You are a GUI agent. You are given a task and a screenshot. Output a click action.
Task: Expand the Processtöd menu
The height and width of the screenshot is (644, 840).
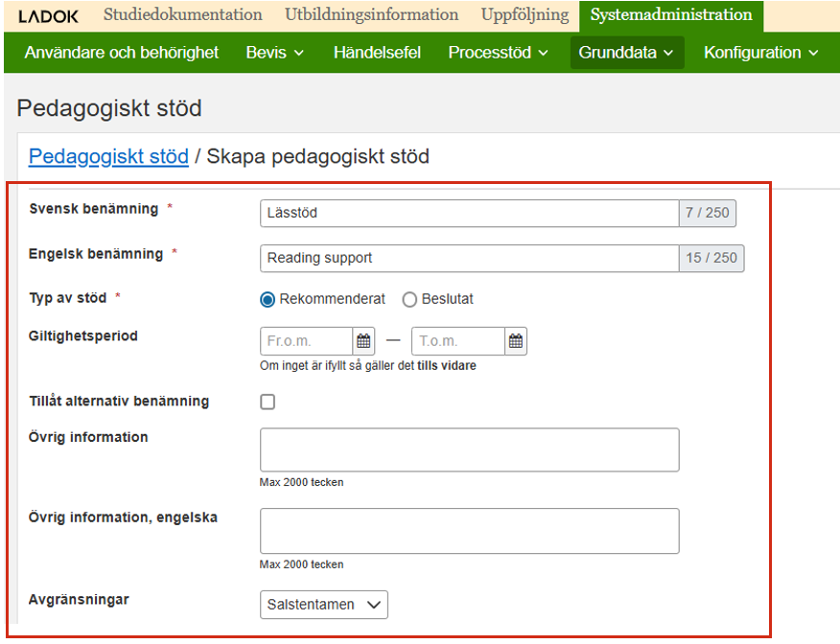tap(498, 53)
